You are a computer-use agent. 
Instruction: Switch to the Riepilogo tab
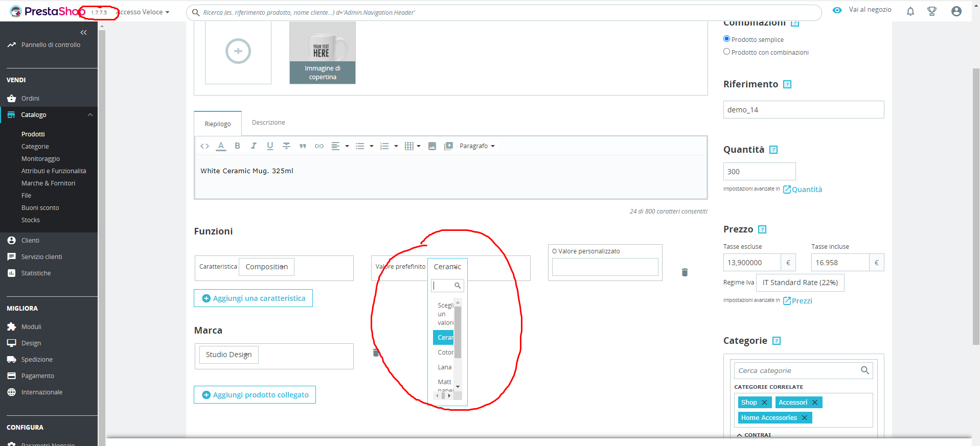click(x=218, y=124)
